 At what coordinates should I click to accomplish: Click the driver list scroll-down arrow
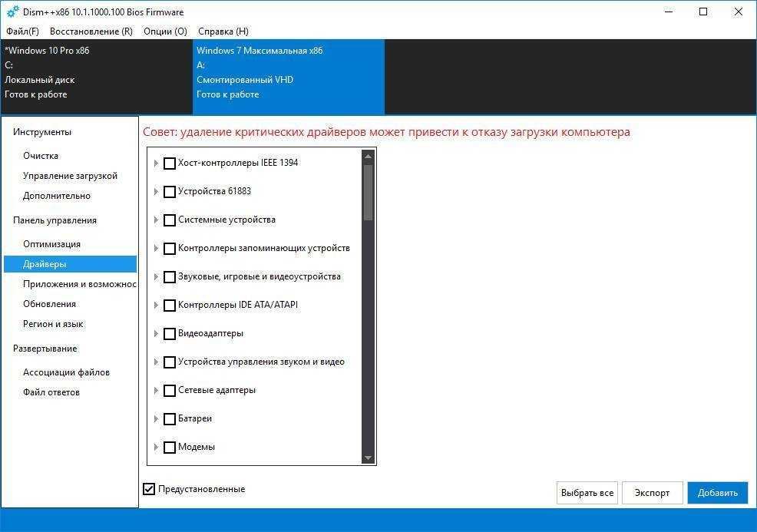(369, 458)
